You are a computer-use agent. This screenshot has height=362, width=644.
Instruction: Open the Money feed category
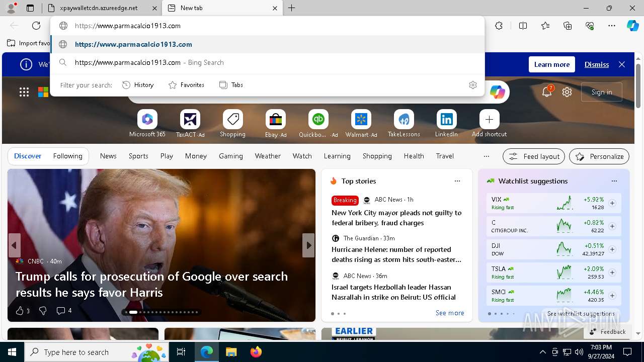point(196,156)
